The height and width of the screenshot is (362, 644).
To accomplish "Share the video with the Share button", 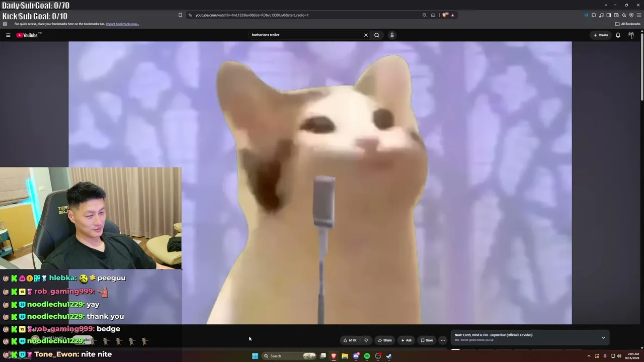I will click(385, 340).
